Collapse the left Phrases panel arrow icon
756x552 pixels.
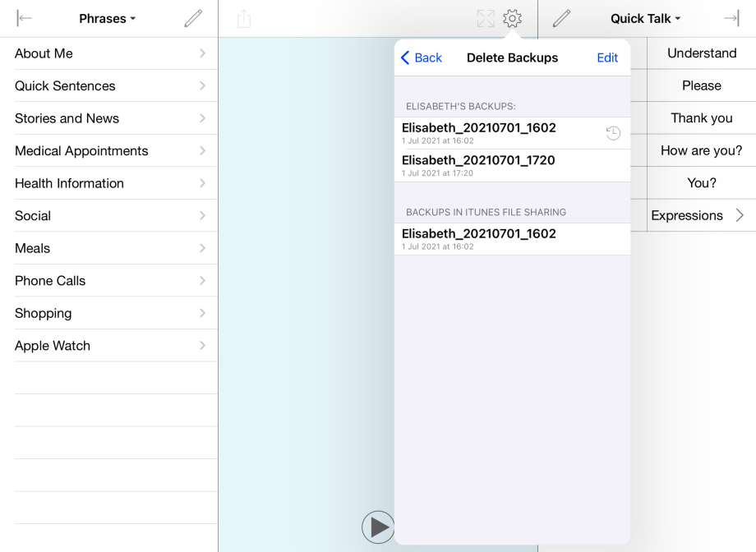pyautogui.click(x=25, y=19)
